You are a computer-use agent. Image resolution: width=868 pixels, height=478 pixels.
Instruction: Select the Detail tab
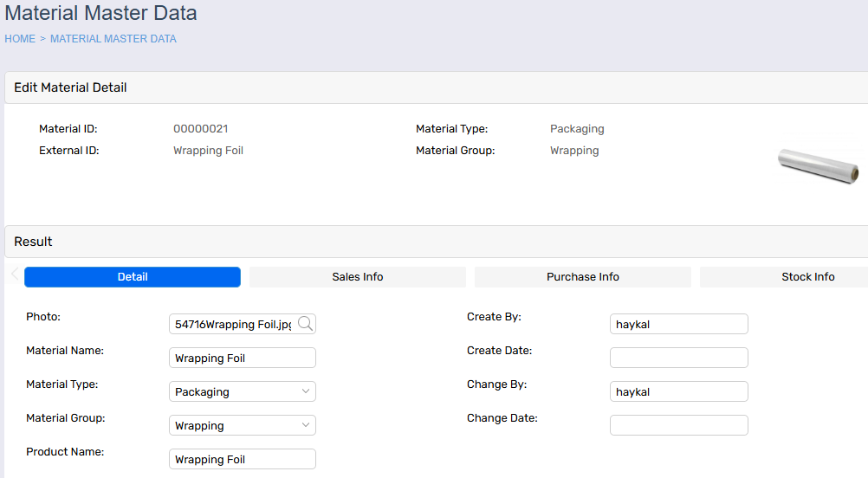pos(133,277)
